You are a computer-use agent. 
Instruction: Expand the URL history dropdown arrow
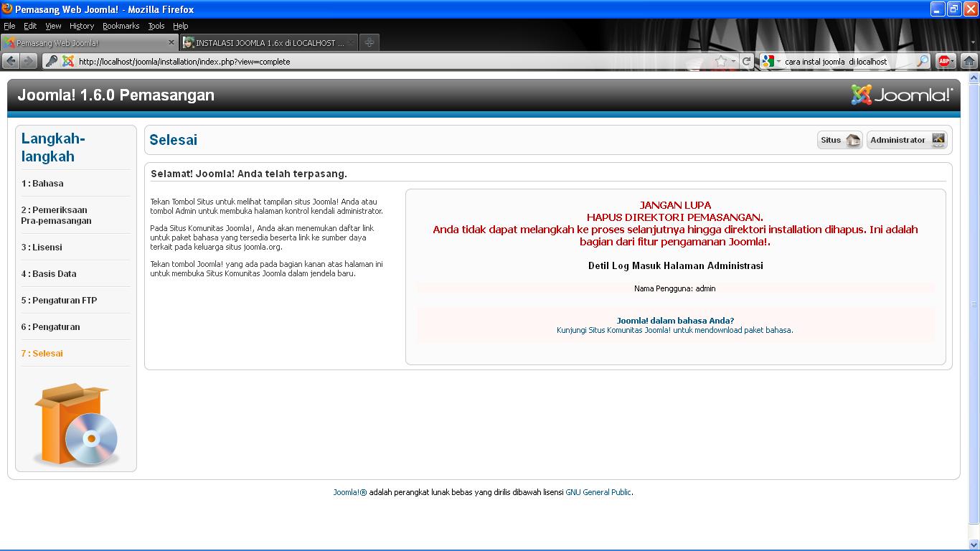click(733, 62)
